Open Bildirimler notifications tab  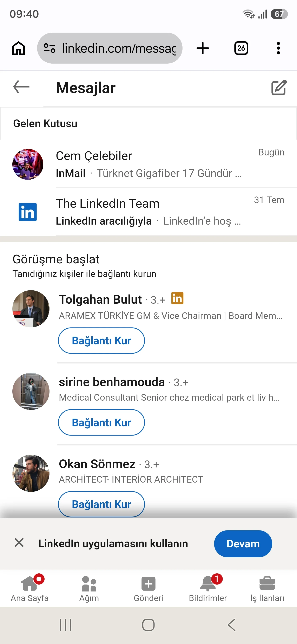(x=208, y=588)
